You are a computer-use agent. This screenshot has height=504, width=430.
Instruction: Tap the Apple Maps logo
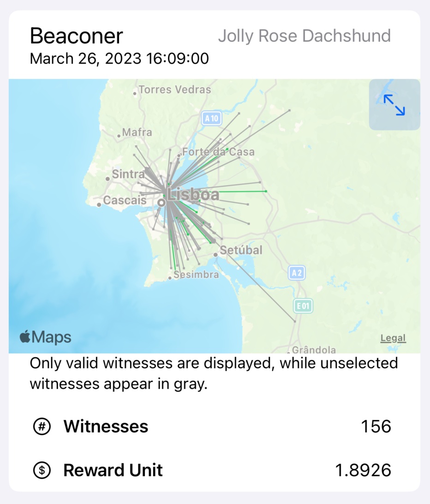point(45,337)
